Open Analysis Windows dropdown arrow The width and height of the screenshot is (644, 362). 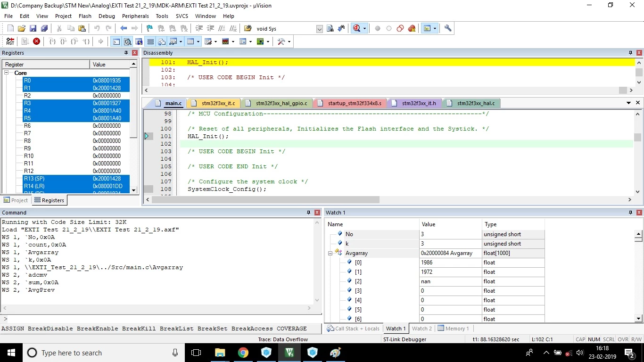pos(233,41)
